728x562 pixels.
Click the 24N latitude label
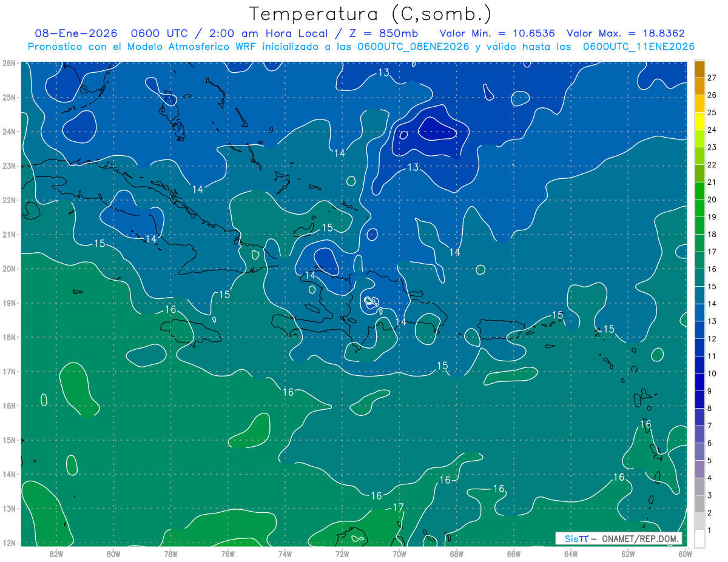[x=8, y=132]
